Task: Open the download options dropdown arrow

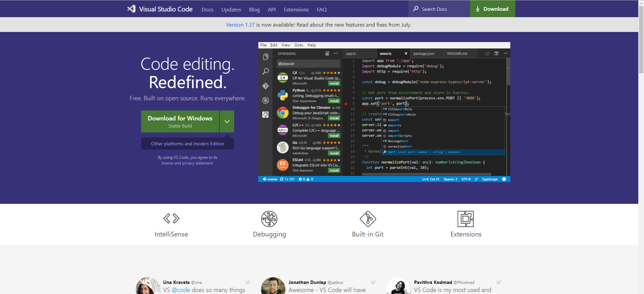Action: [x=227, y=121]
